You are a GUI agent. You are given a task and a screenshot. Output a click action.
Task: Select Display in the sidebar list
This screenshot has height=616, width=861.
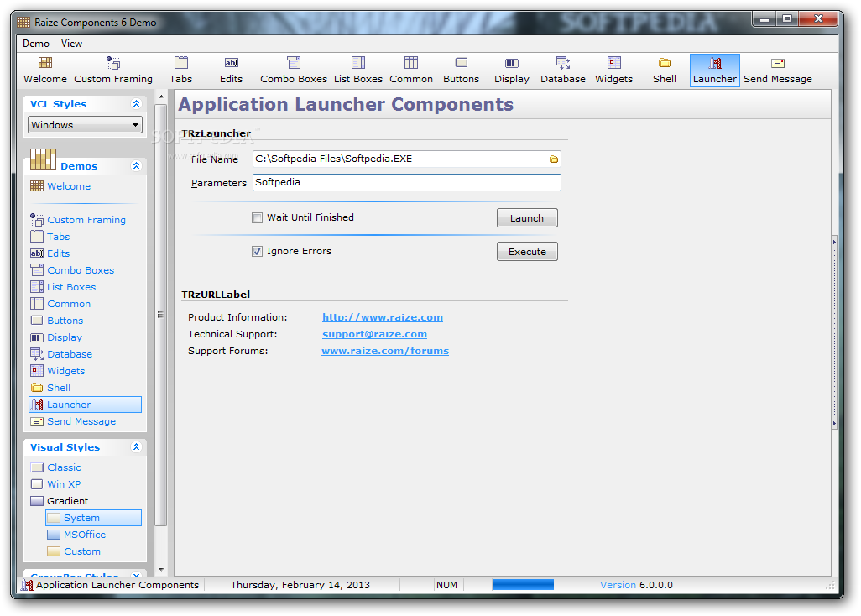[x=56, y=337]
